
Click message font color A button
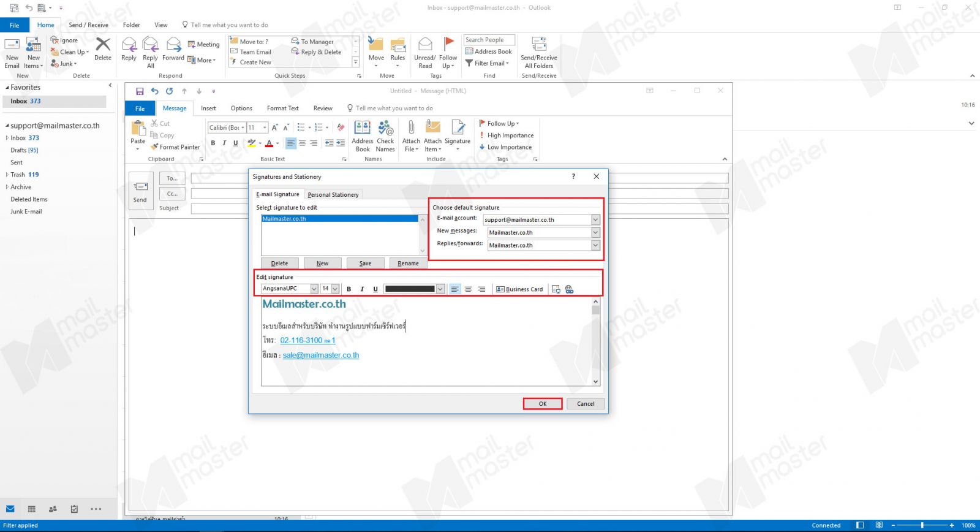pyautogui.click(x=269, y=143)
